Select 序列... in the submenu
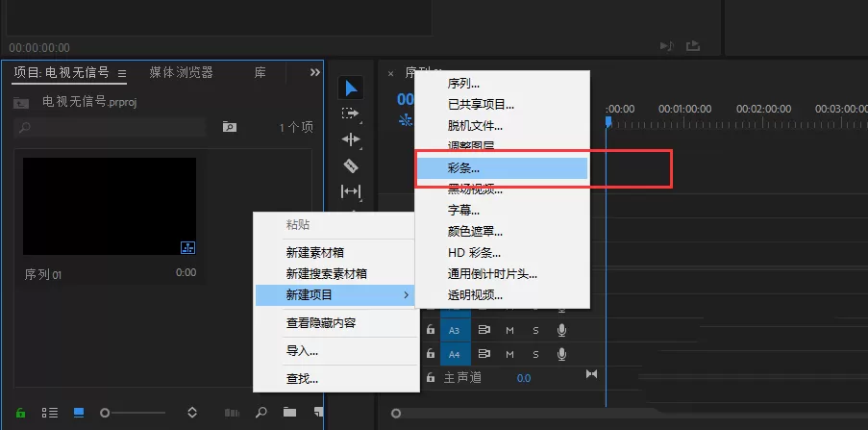868x430 pixels. [502, 84]
